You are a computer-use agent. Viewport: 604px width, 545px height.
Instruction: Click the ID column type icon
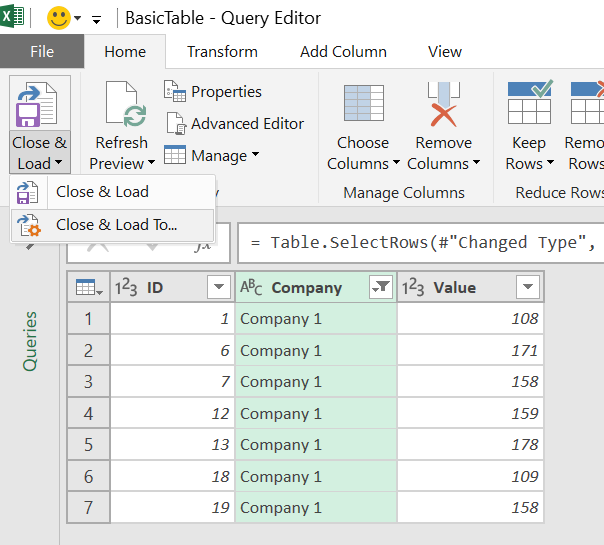[x=126, y=287]
